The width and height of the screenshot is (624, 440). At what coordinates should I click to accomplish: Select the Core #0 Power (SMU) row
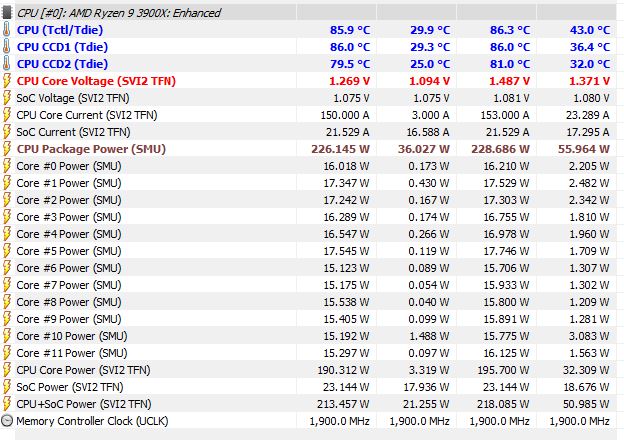click(312, 166)
